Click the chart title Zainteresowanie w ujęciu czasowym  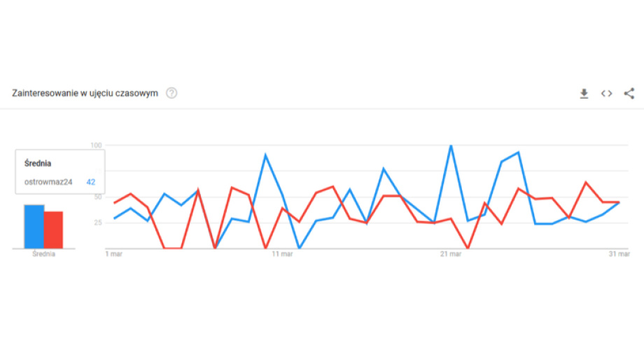point(85,93)
